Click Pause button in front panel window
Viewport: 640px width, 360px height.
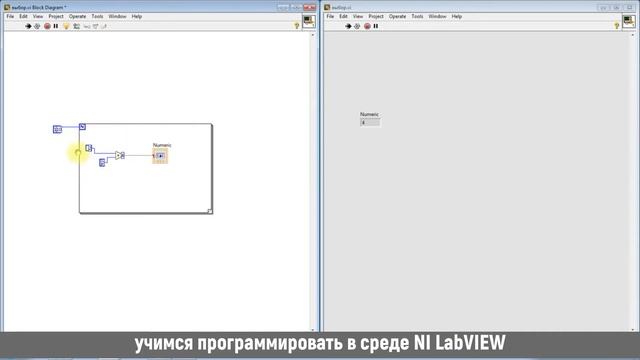coord(376,26)
